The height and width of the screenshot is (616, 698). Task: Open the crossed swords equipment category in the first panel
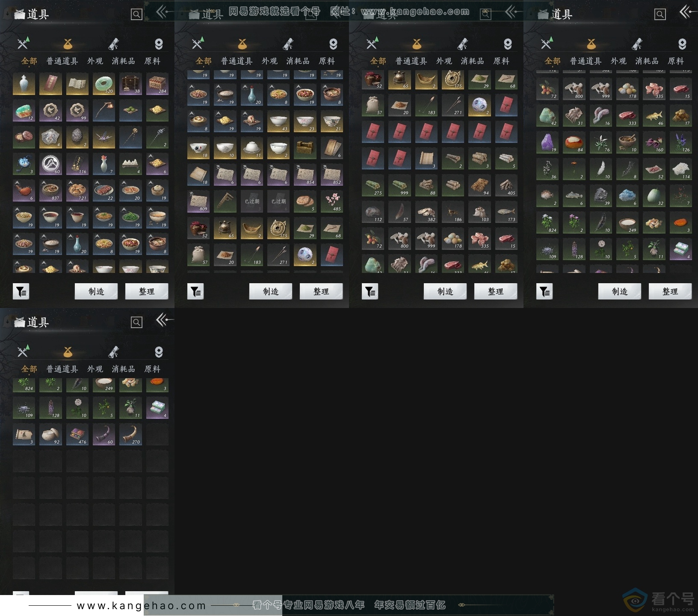(x=23, y=43)
